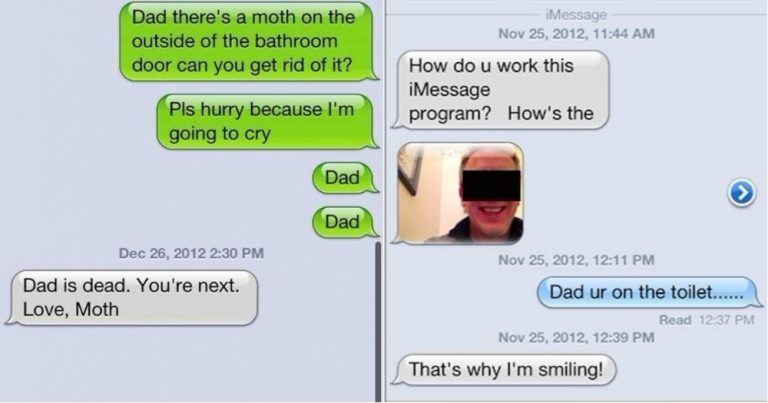Click the 'Read 12:37 PM' receipt label
The width and height of the screenshot is (768, 403).
tap(706, 320)
